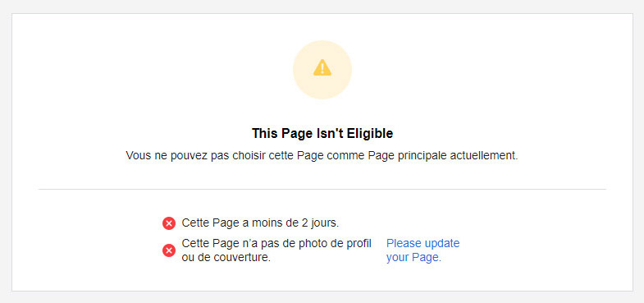Click the red X beside the 2 jours message
644x303 pixels.
(x=169, y=223)
